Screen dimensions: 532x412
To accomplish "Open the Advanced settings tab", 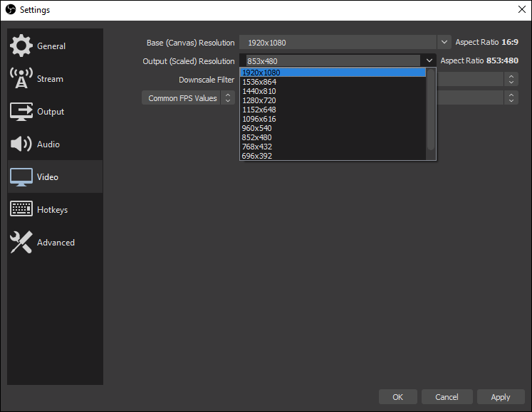I will [56, 243].
